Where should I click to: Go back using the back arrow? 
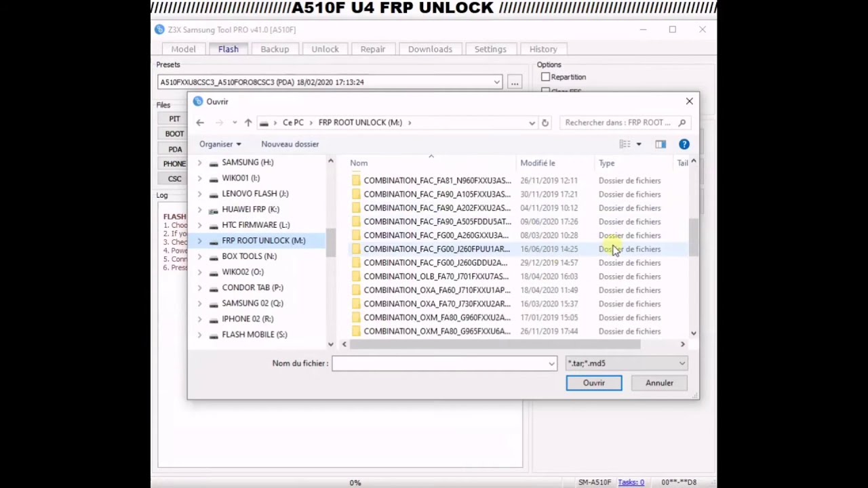point(200,123)
